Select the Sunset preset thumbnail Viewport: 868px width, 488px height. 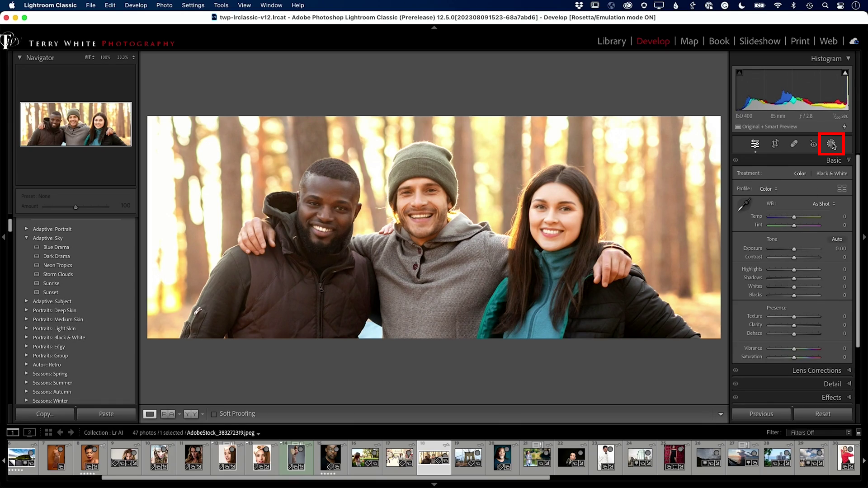[x=50, y=292]
